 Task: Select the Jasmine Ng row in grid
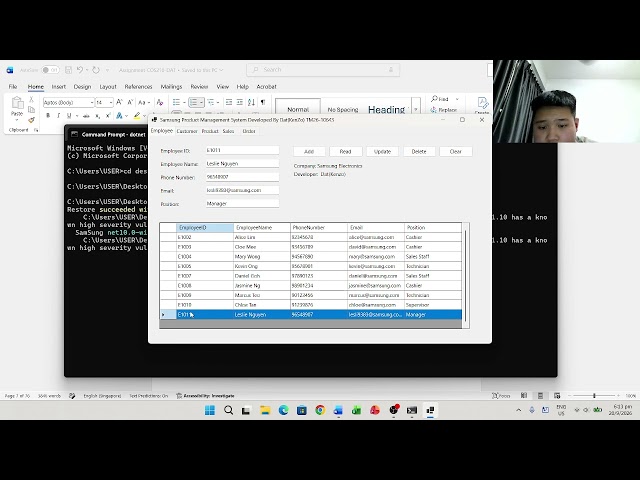(311, 286)
